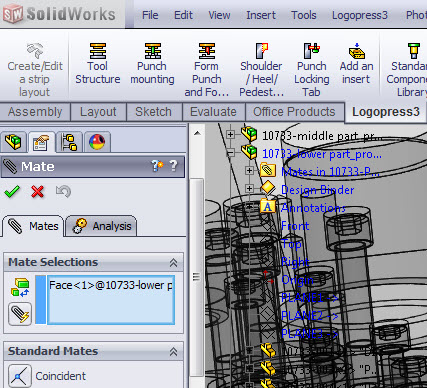Expand the Design Binder node
The width and height of the screenshot is (427, 388).
[249, 189]
